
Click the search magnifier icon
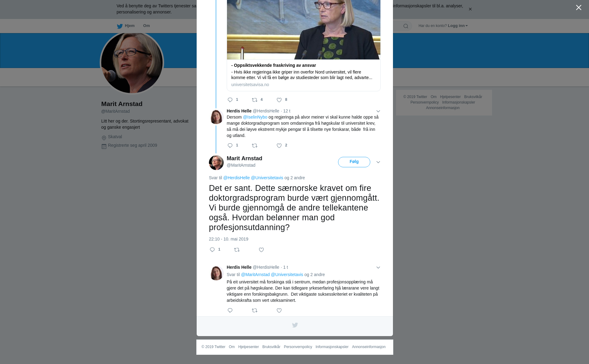pyautogui.click(x=406, y=26)
